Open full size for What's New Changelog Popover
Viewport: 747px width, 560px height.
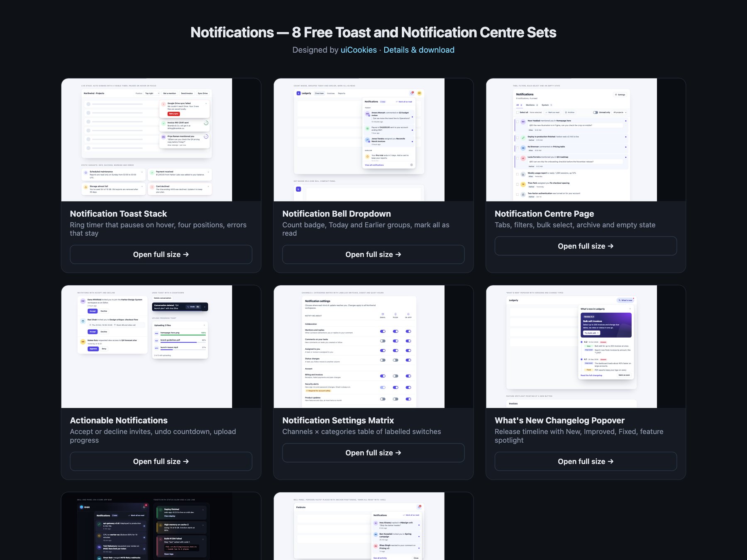click(586, 461)
